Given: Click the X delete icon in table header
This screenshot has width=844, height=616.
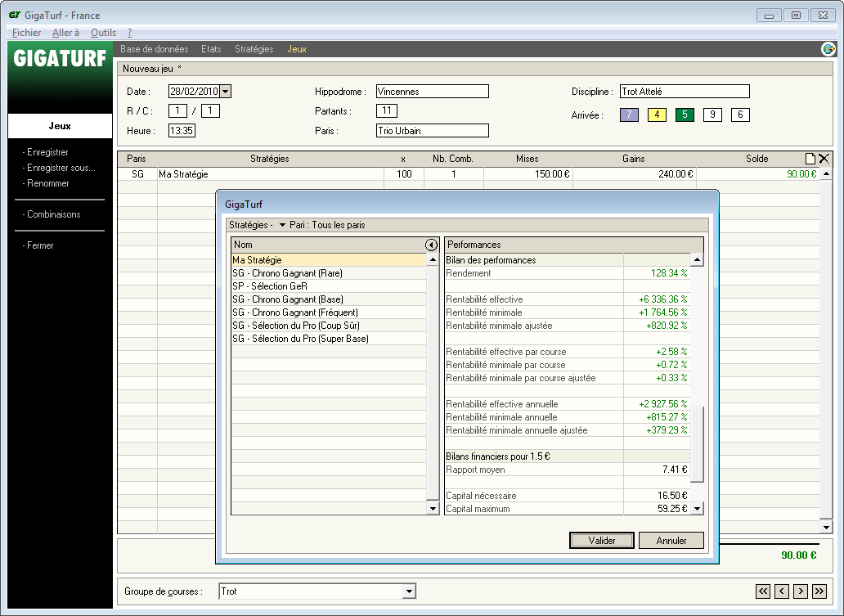Looking at the screenshot, I should [824, 159].
